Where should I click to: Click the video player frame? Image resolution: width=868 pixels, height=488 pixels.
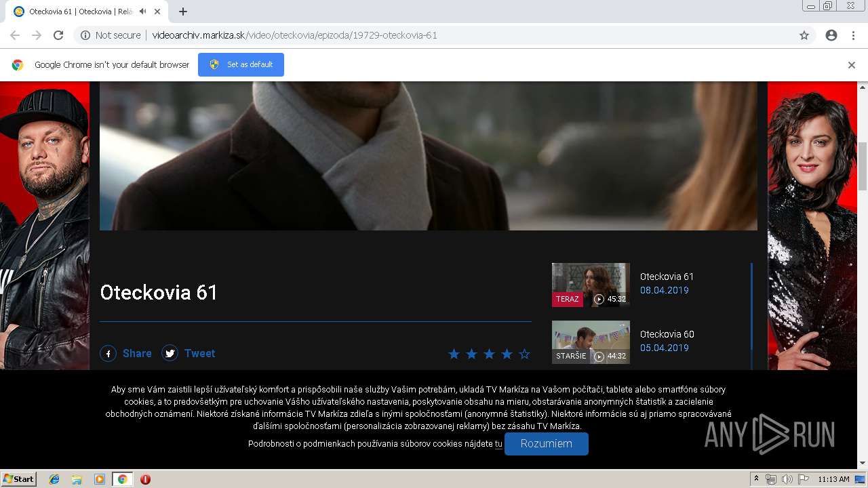[429, 156]
